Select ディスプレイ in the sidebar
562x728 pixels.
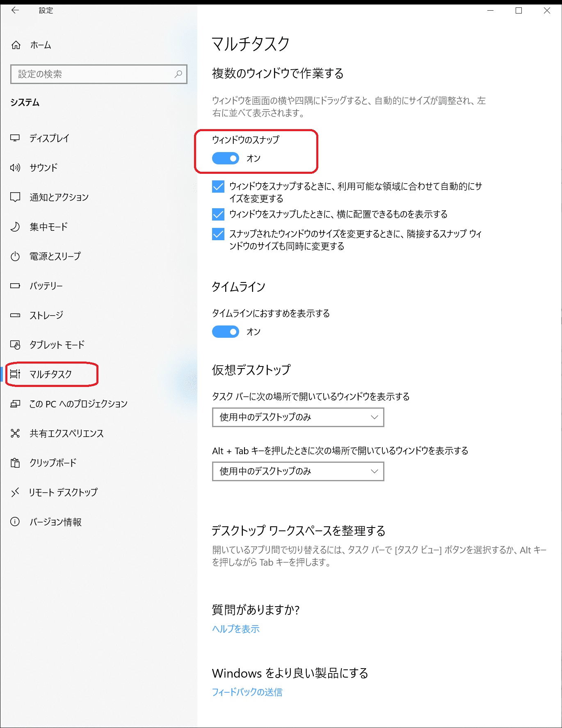50,138
